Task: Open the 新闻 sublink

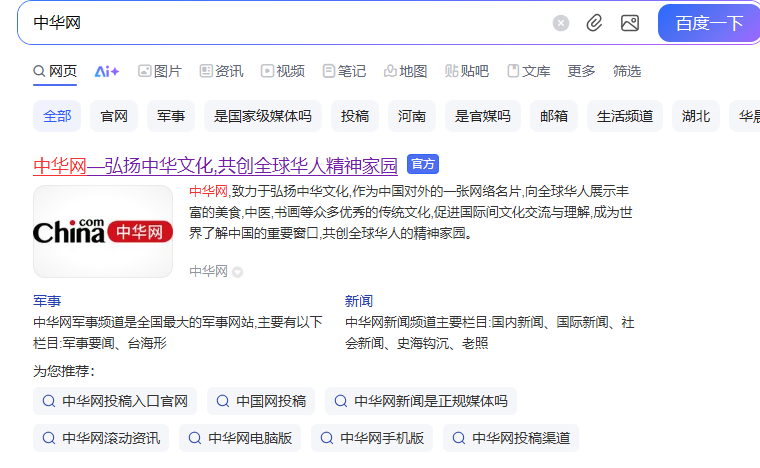Action: tap(359, 301)
